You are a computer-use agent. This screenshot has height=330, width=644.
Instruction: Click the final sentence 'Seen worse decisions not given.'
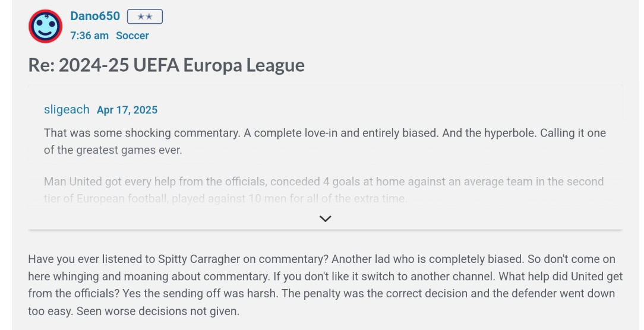point(157,311)
